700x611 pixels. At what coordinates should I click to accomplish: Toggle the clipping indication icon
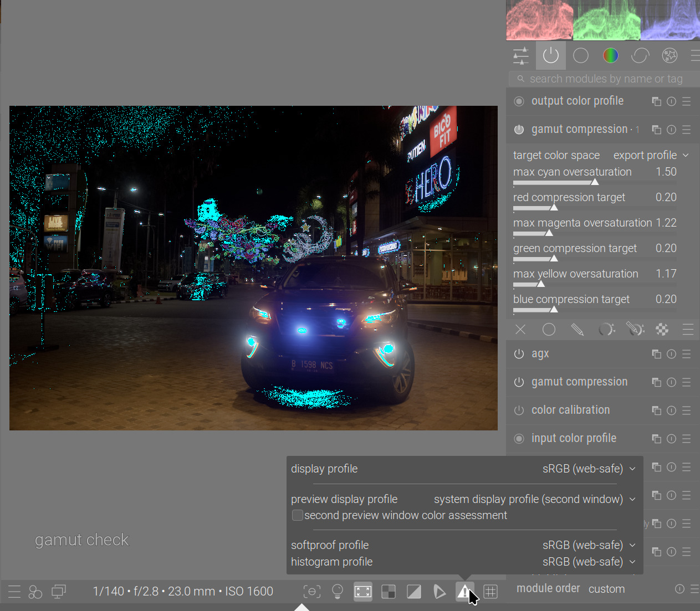tap(414, 592)
